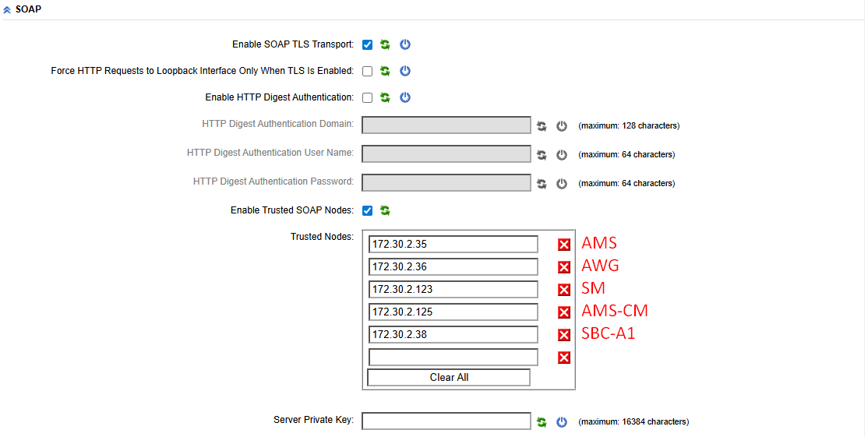Click blue power icon for Server Private Key
The image size is (868, 437).
562,422
